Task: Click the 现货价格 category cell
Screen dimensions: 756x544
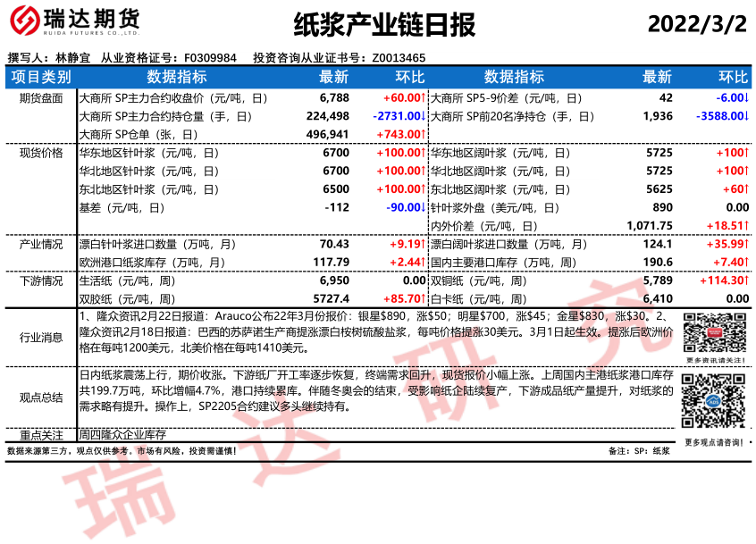Action: coord(40,153)
